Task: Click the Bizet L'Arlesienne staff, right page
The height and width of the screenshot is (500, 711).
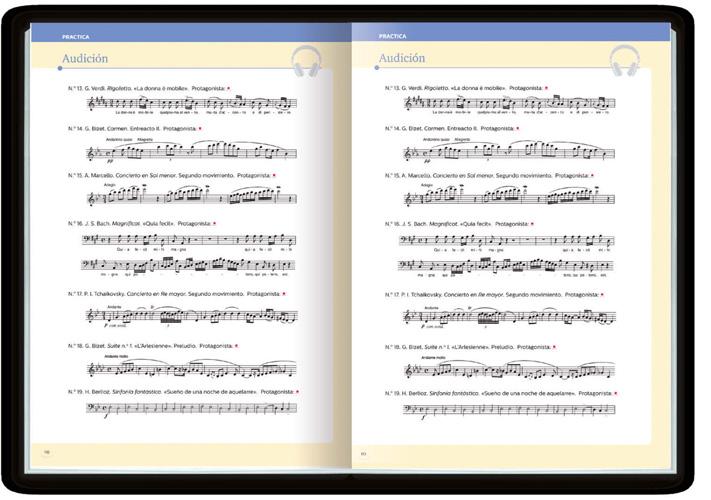Action: (510, 369)
